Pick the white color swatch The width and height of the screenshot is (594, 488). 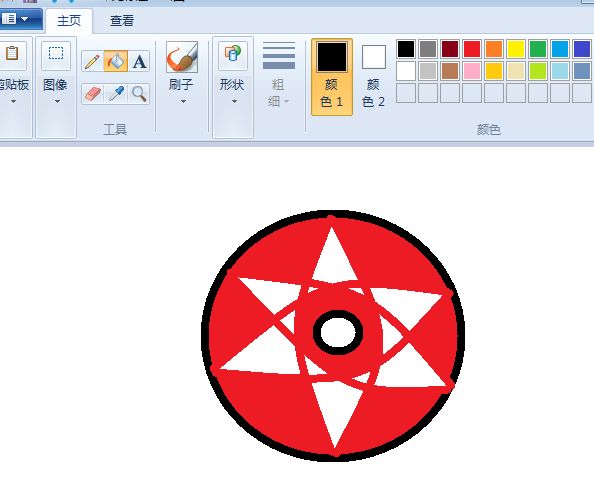[x=406, y=71]
